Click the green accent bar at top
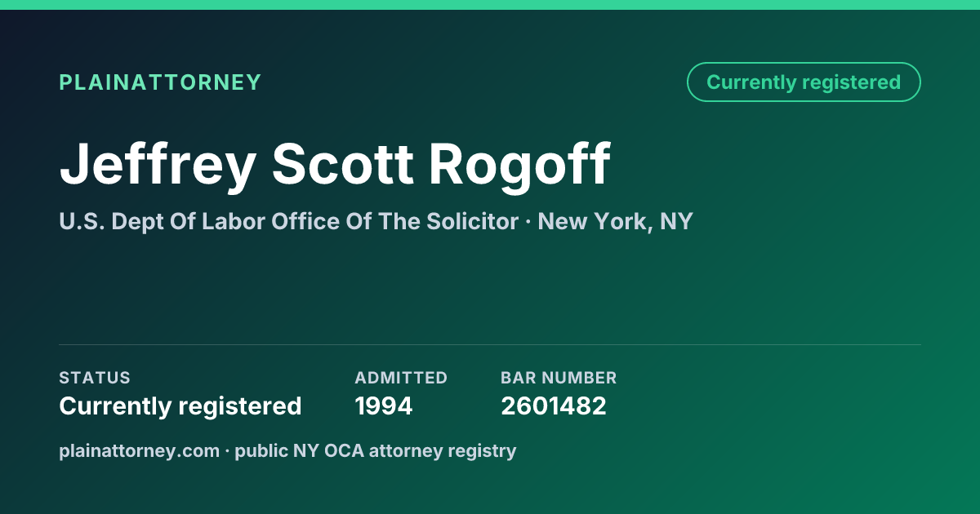 pos(490,5)
